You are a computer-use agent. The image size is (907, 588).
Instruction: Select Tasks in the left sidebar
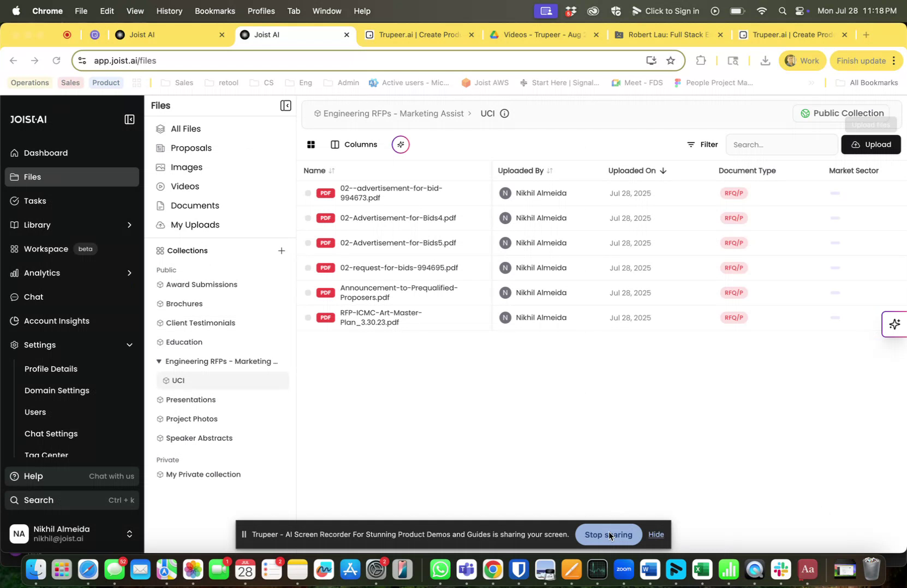34,201
